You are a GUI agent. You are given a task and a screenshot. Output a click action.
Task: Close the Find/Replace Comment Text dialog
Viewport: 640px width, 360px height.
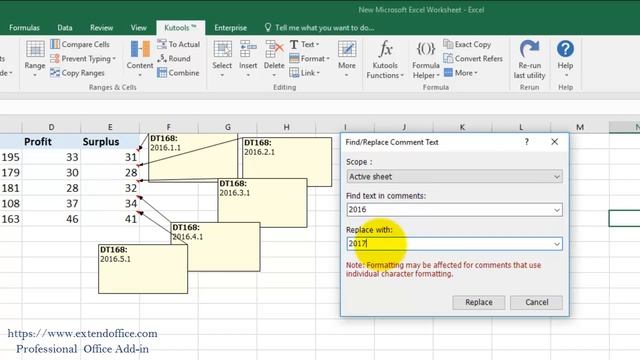554,142
